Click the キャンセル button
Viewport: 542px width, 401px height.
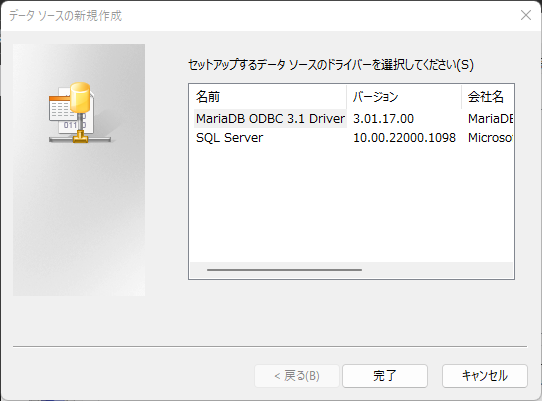pos(485,376)
